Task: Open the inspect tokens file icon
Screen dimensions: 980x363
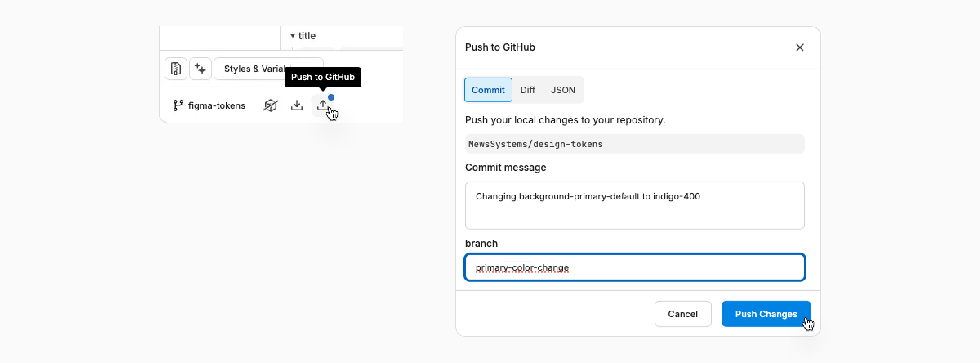Action: click(x=176, y=69)
